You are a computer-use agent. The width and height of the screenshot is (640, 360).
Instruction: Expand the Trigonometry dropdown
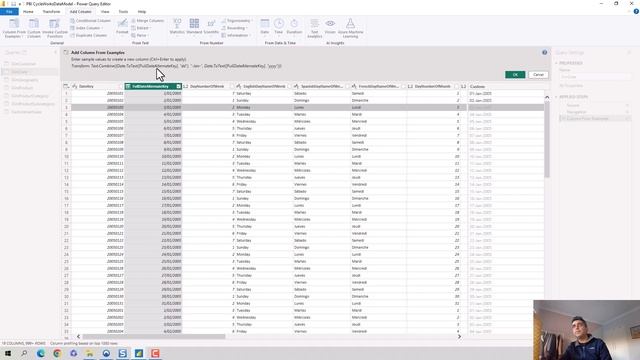point(237,20)
